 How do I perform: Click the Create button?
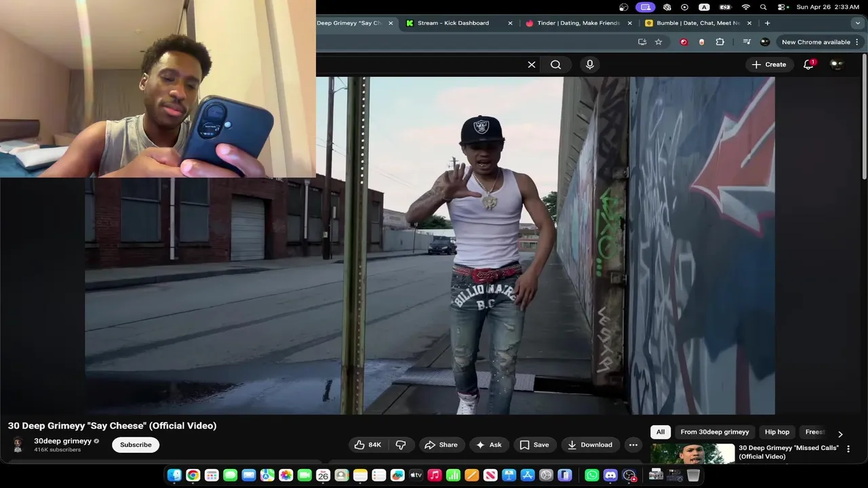(x=769, y=64)
